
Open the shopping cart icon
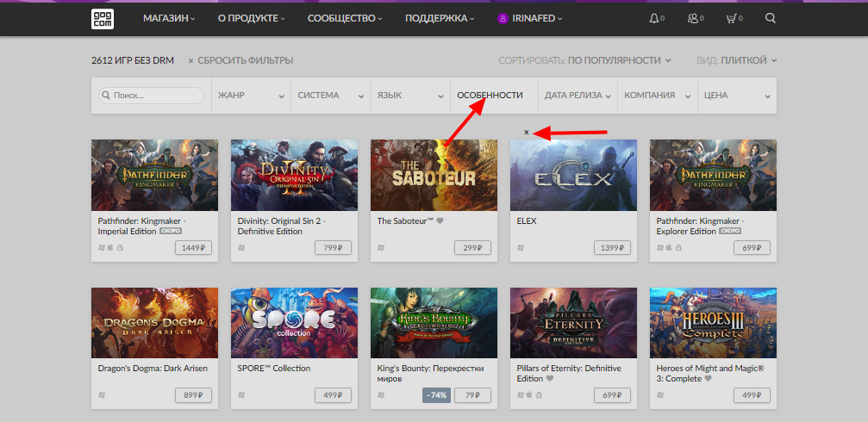coord(731,18)
